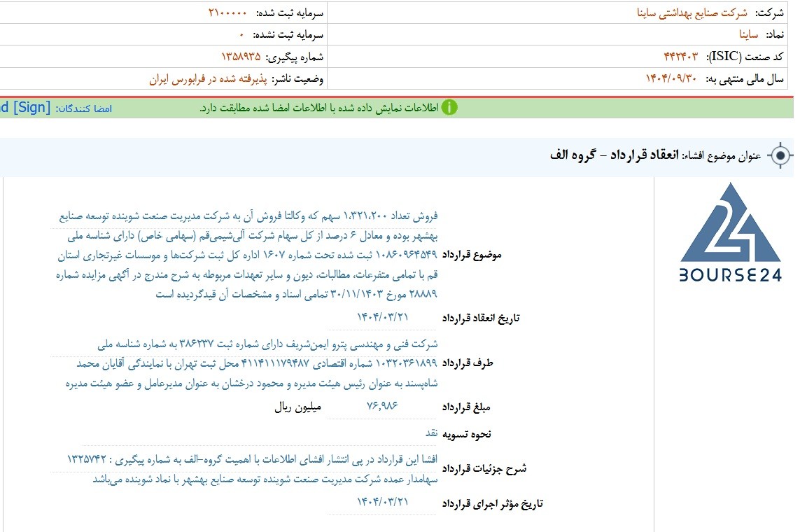800x532 pixels.
Task: Select the date value beside تاریخ انعقاد قرارداد
Action: click(383, 317)
